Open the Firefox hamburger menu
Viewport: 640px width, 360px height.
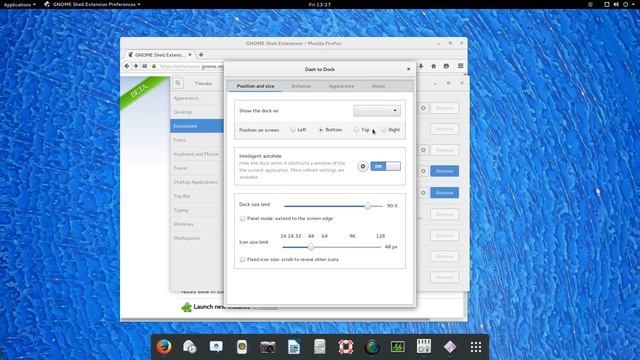tap(460, 66)
